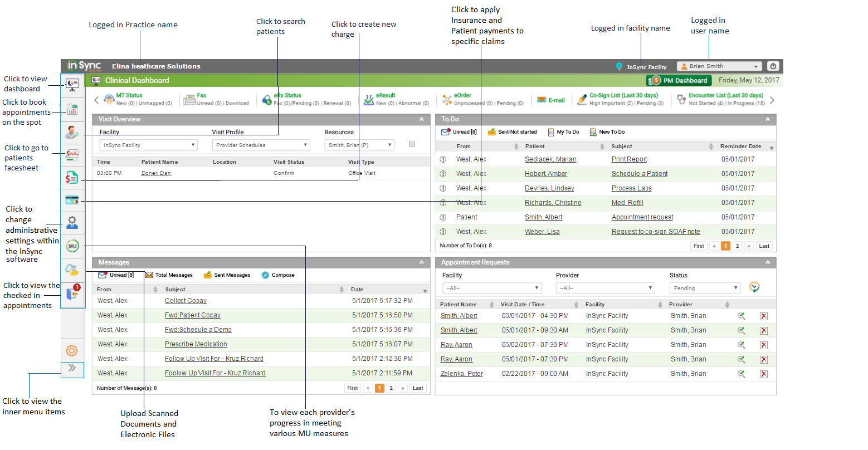Click the orange gear settings icon in sidebar
The height and width of the screenshot is (450, 868).
[x=72, y=351]
